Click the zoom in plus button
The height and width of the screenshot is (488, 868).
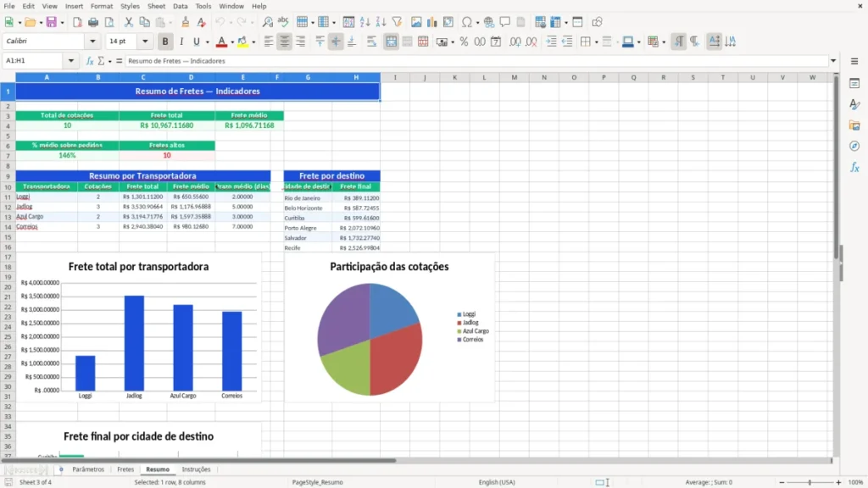838,482
